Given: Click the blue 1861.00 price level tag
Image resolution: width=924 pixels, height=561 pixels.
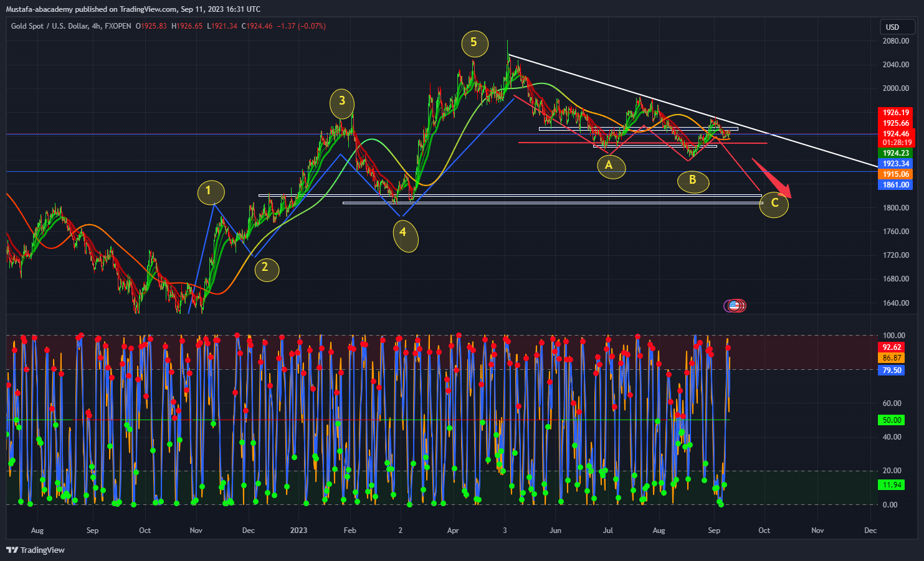Looking at the screenshot, I should [x=895, y=185].
